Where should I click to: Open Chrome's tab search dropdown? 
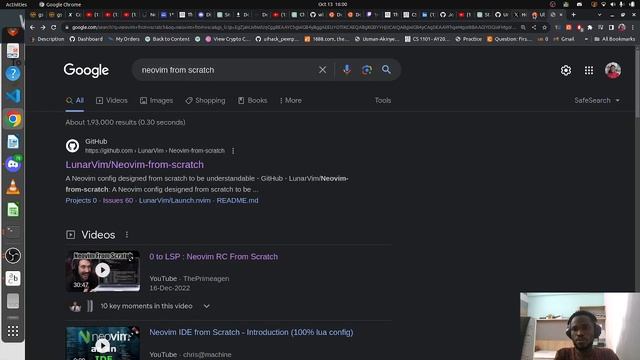(599, 15)
